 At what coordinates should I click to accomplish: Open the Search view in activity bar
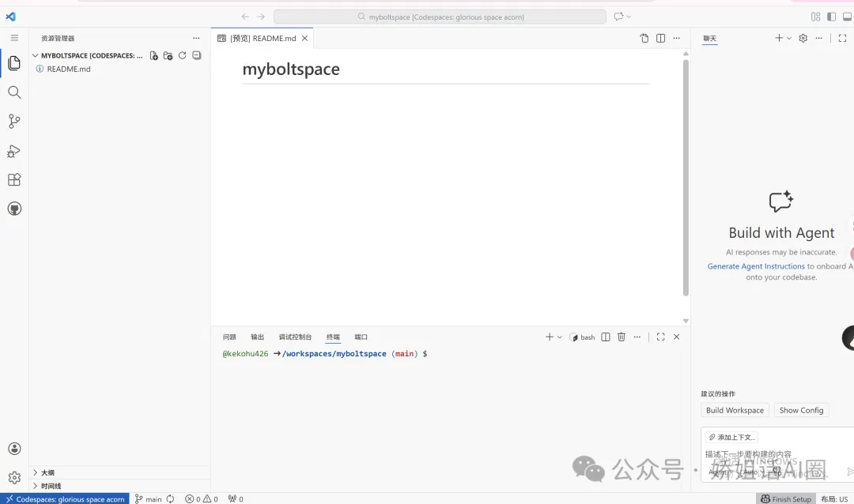14,92
